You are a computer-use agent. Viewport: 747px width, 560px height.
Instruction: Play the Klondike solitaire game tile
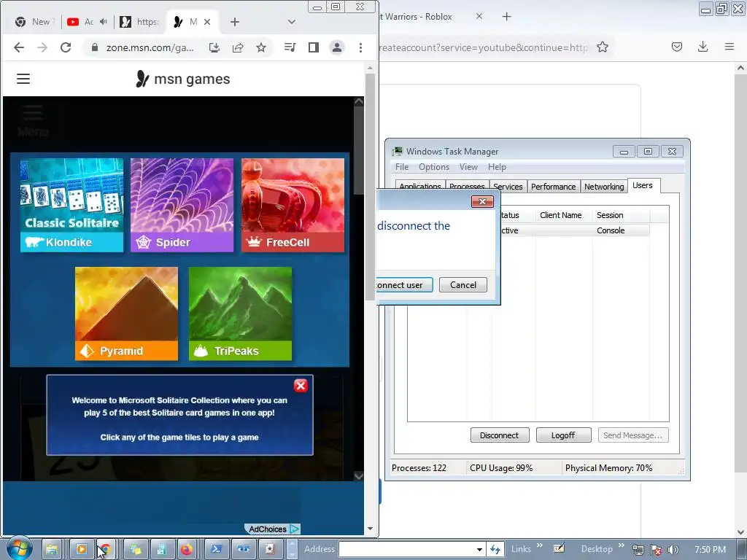(72, 205)
